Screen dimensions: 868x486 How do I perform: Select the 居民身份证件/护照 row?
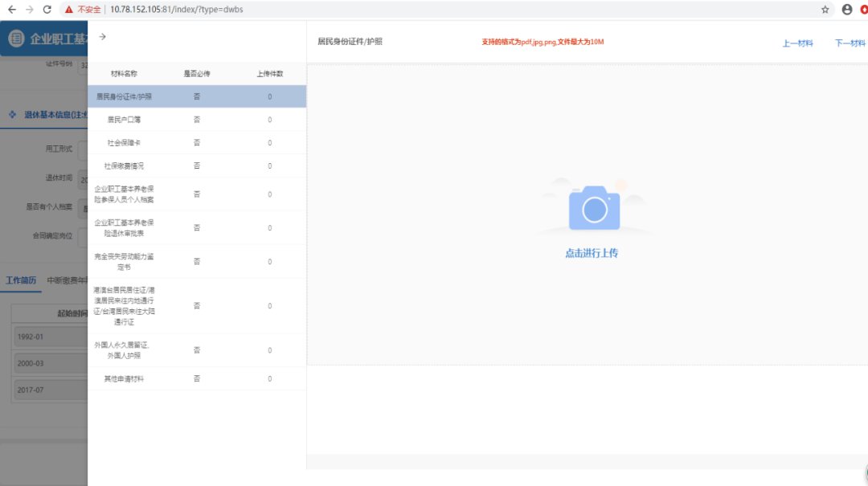pos(197,96)
